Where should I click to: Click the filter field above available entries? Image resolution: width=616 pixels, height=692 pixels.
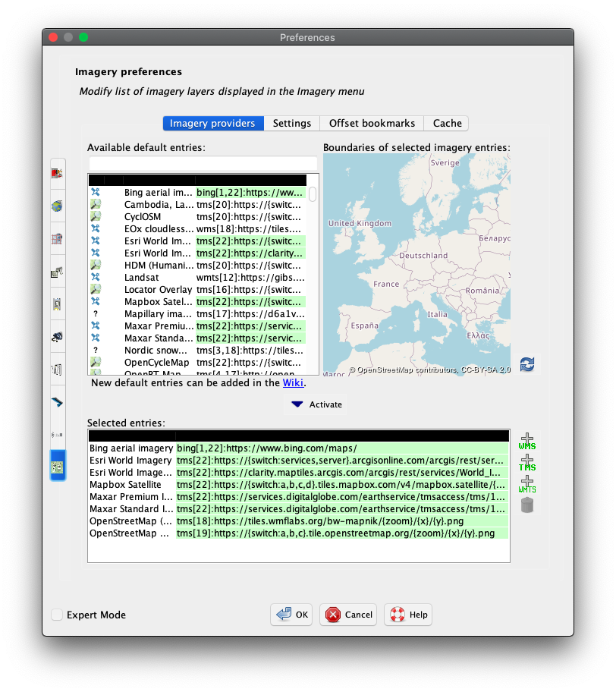[x=203, y=164]
